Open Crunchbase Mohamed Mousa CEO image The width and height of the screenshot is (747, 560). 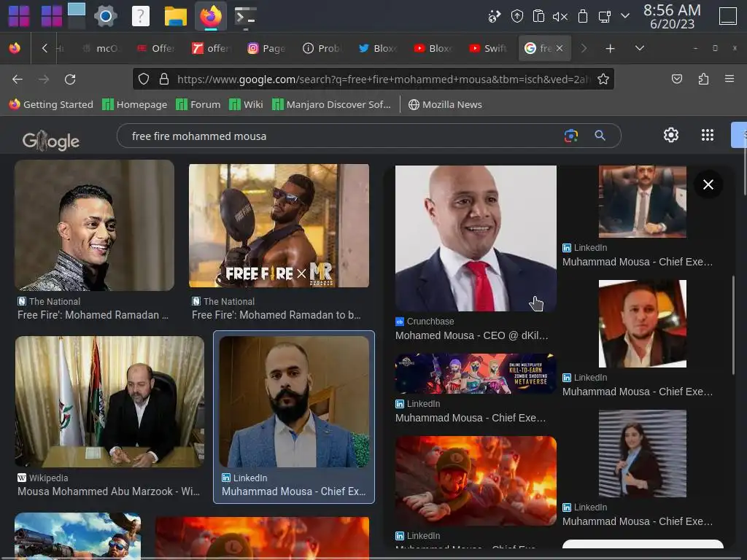coord(476,238)
